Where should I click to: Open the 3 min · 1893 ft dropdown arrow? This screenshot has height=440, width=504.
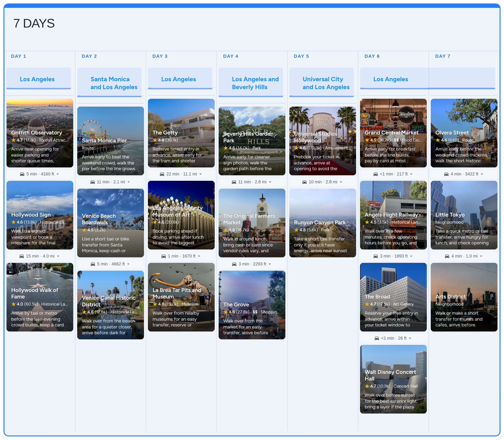411,256
